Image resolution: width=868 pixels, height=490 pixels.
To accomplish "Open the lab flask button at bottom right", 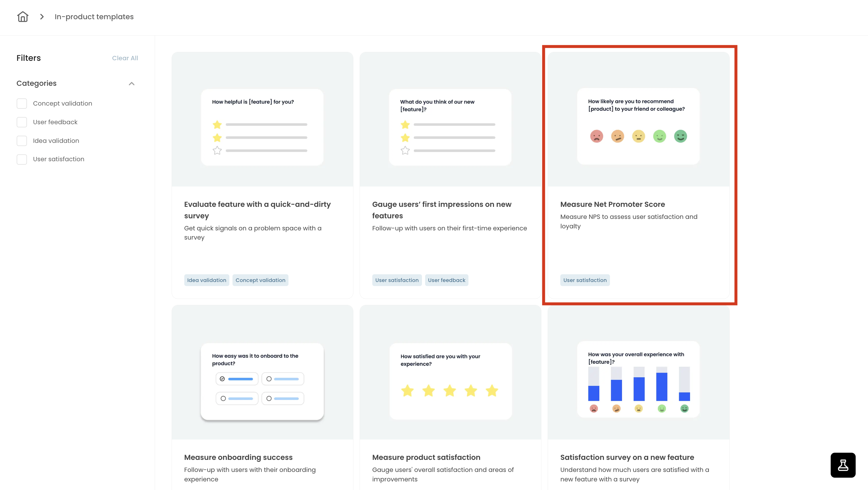I will (x=843, y=465).
